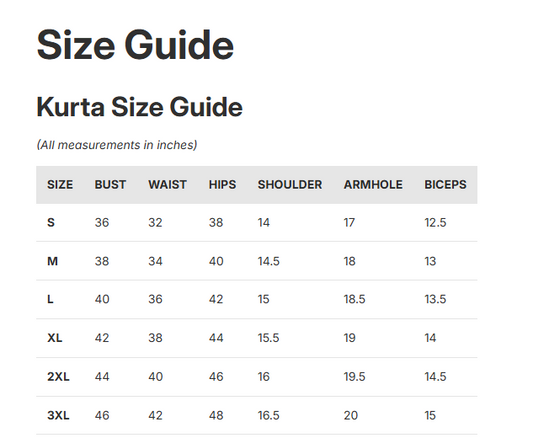Select the XL size row label

click(54, 338)
